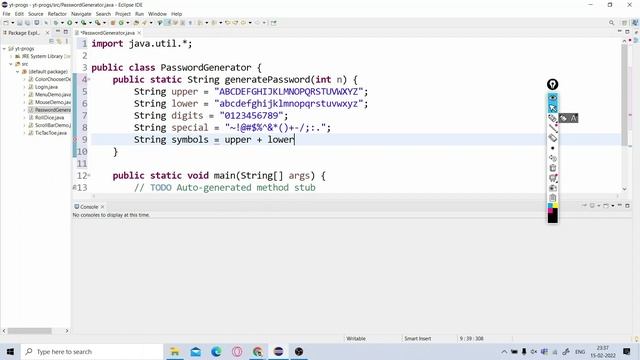Open the Source menu

coord(36,14)
